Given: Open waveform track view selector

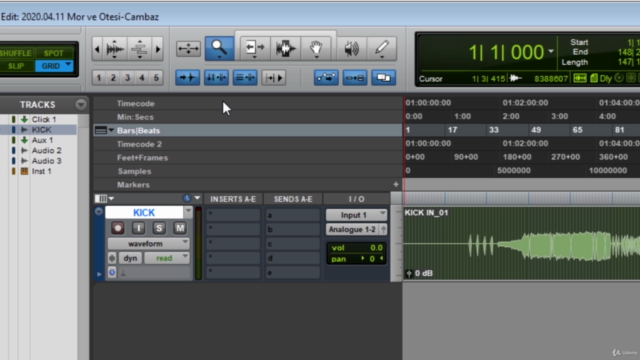Looking at the screenshot, I should (x=149, y=244).
